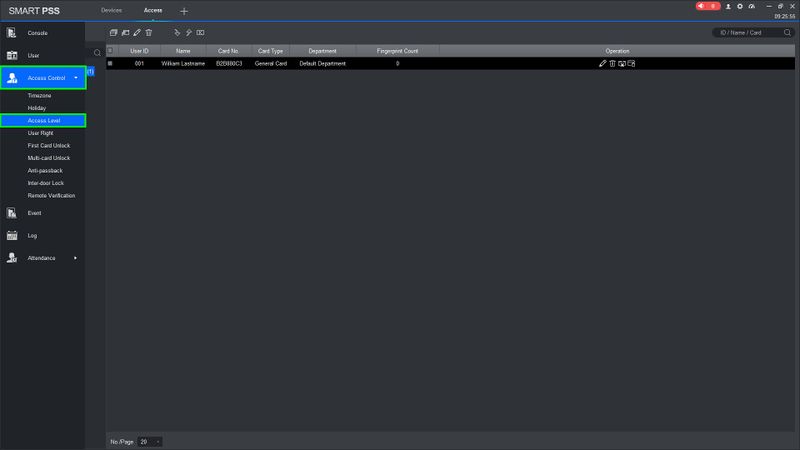Open the red alarm notification indicator
The image size is (800, 450).
pyautogui.click(x=708, y=6)
